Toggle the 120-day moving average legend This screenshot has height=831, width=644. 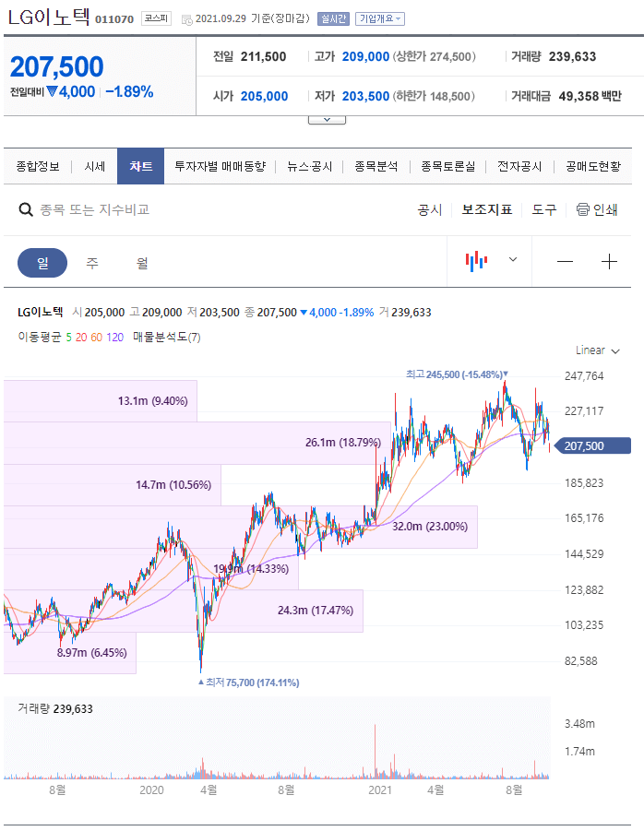click(x=114, y=337)
